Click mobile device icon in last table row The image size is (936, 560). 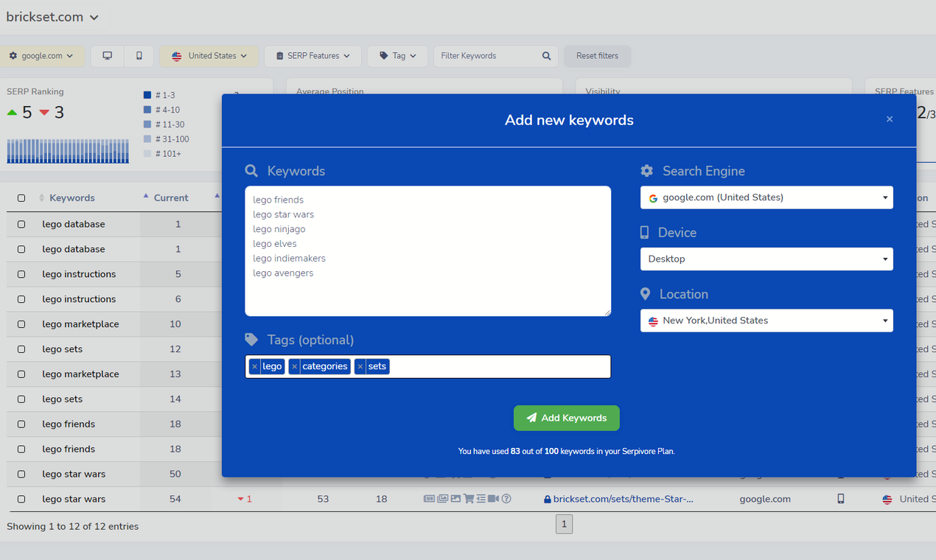[840, 499]
